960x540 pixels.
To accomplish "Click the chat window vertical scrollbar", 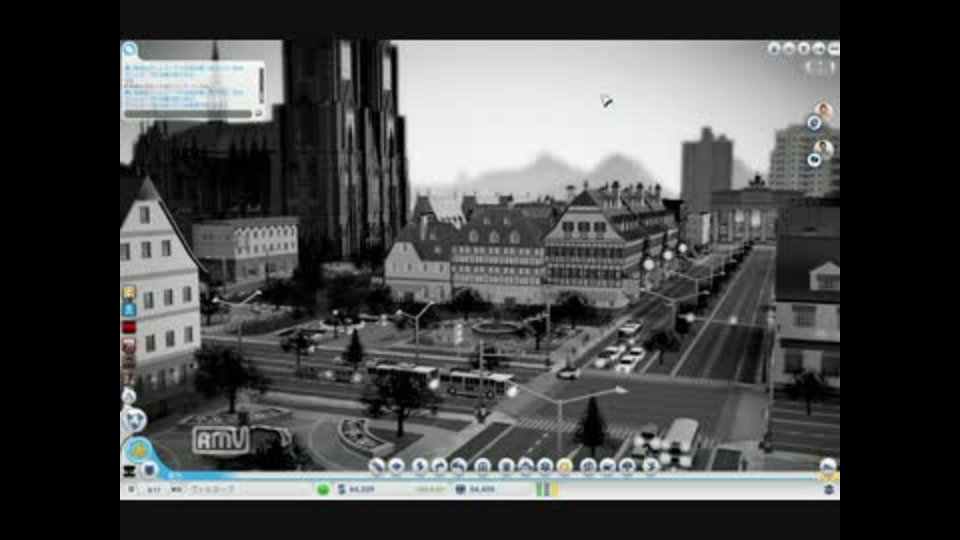I will pyautogui.click(x=261, y=85).
